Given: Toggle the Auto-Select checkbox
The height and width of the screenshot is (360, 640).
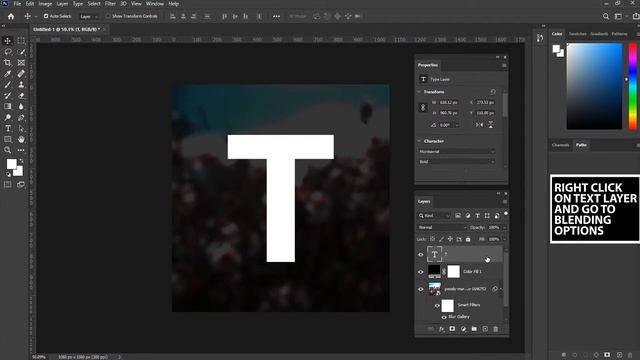Looking at the screenshot, I should (x=46, y=16).
